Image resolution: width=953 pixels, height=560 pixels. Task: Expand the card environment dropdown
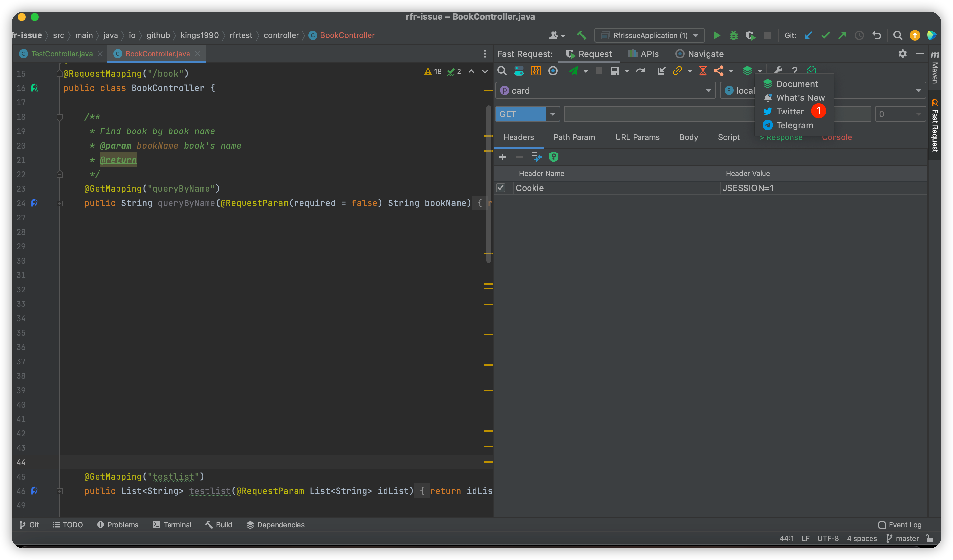pyautogui.click(x=710, y=90)
